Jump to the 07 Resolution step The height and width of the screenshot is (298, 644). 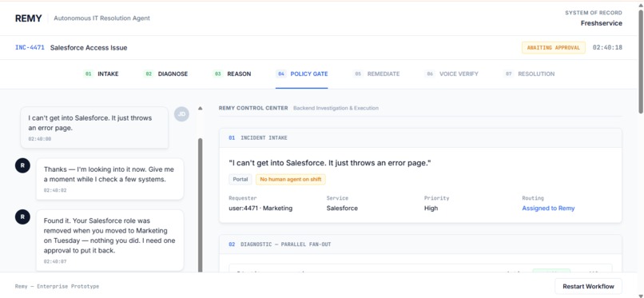coord(529,74)
